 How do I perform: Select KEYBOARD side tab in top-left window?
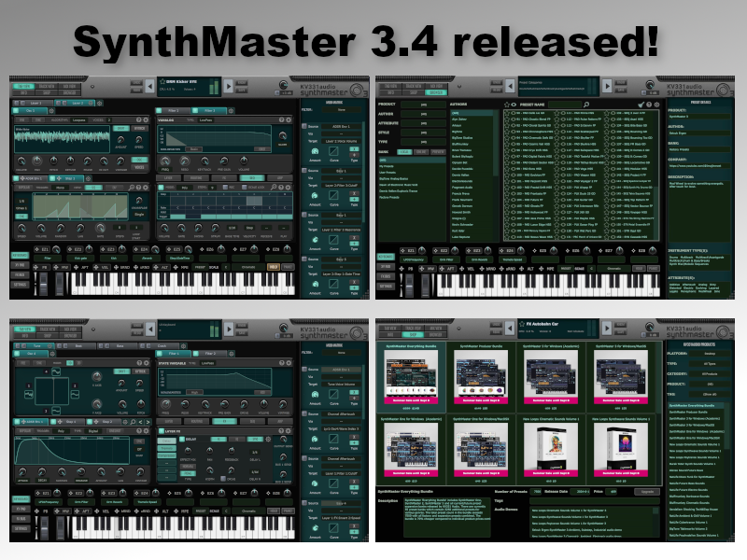20,256
